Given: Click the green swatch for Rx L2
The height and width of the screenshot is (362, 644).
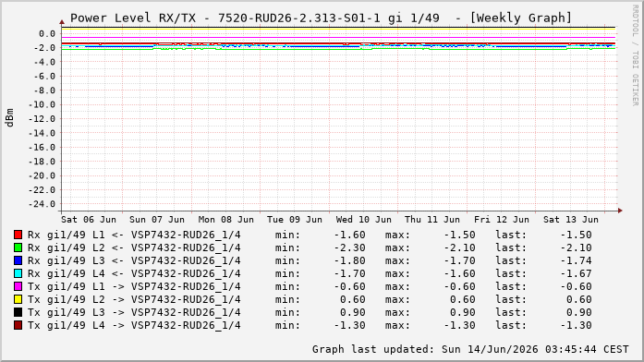Looking at the screenshot, I should 18,247.
